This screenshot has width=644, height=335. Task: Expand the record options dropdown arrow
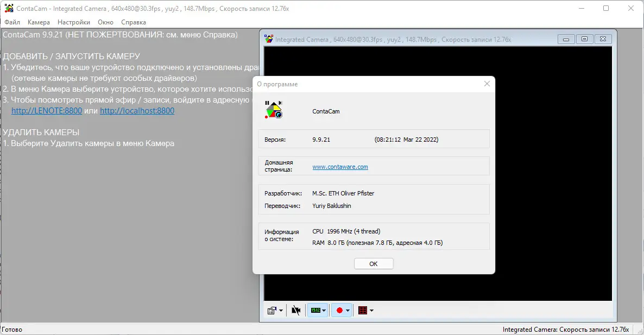point(348,311)
